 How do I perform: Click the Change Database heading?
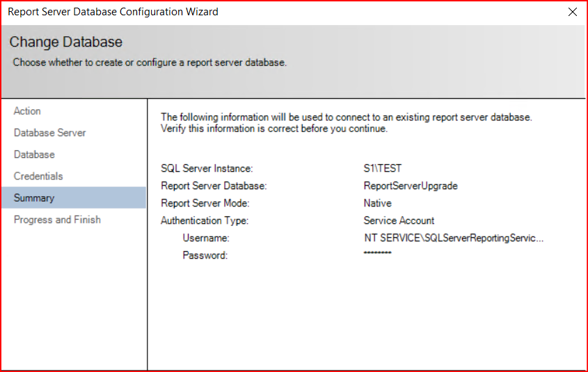[x=66, y=42]
